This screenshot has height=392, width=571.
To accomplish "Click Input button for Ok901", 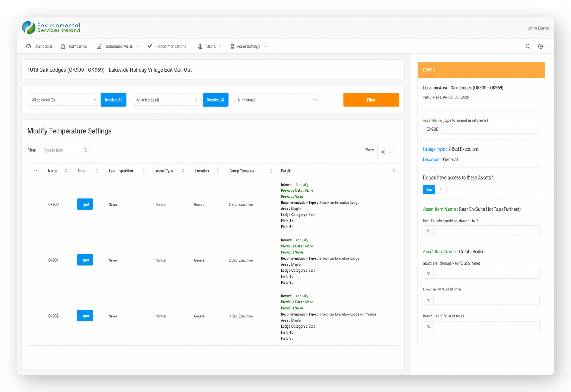I will pos(85,260).
